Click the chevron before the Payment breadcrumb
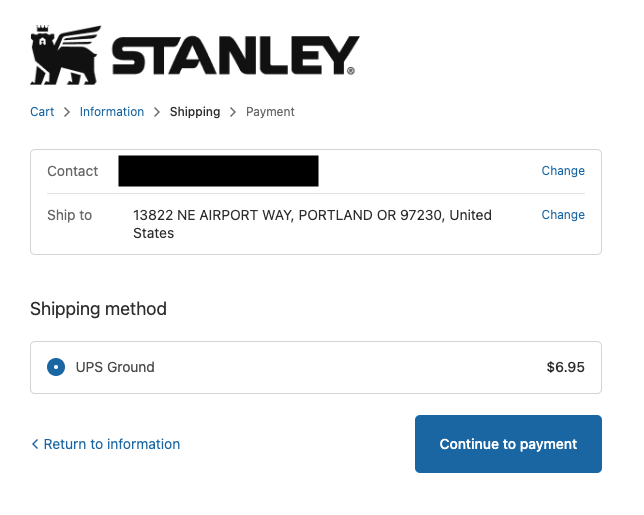This screenshot has width=644, height=515. tap(233, 112)
